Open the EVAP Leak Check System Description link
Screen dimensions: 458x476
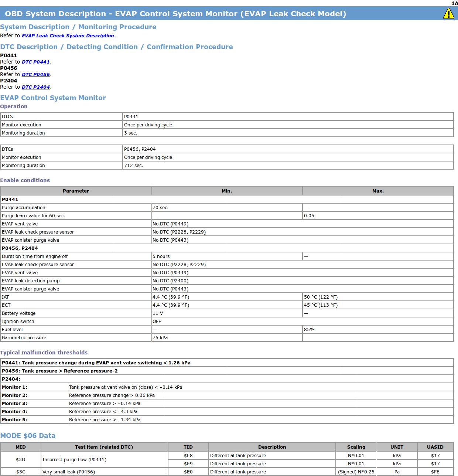[68, 36]
